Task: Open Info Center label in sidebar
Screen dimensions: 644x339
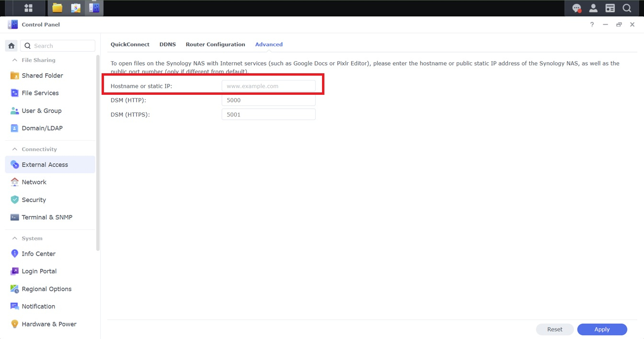Action: pos(38,254)
